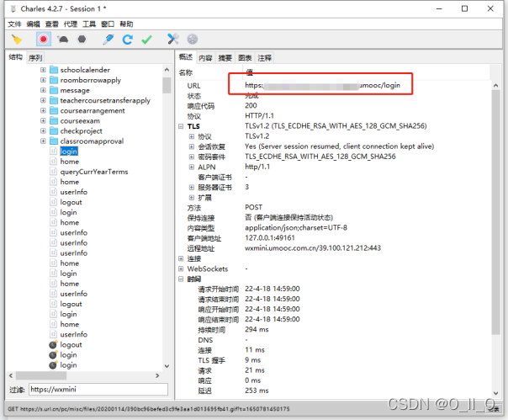Screen dimensions: 508x420
Task: Click overview panel scroll-up arrow
Action: click(x=495, y=86)
